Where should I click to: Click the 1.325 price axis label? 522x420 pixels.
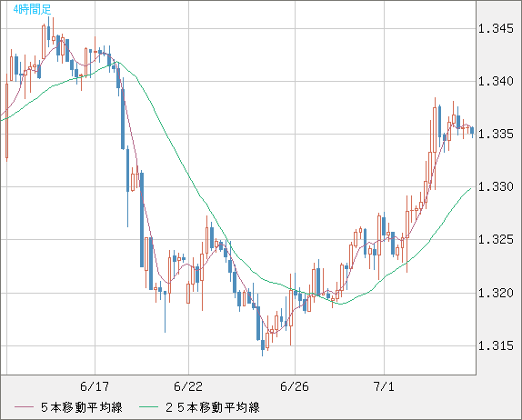point(496,240)
